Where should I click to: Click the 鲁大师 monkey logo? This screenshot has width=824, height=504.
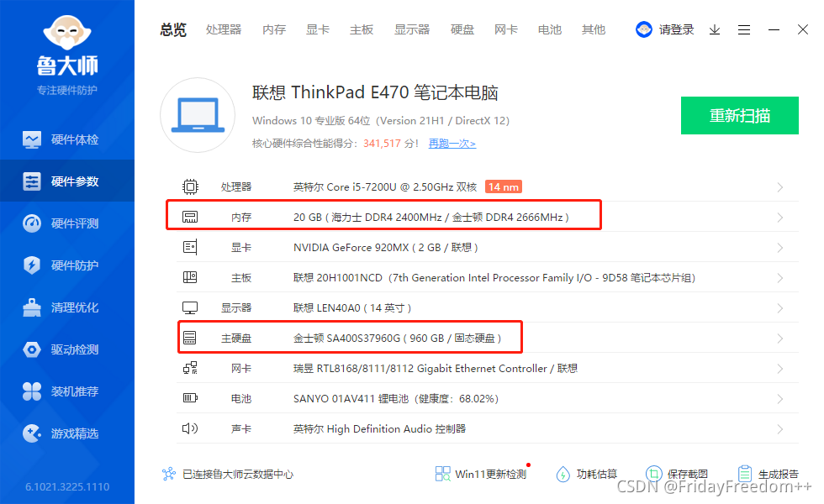click(x=67, y=33)
